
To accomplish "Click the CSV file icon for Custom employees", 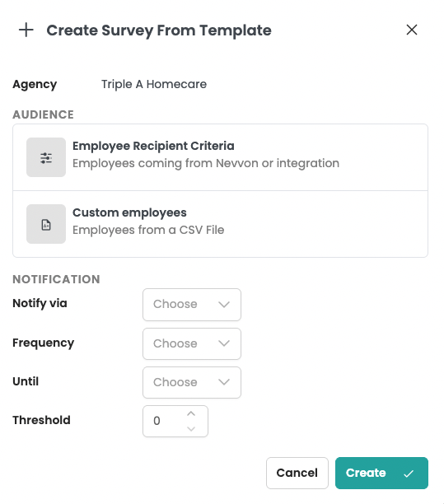I will (x=46, y=224).
